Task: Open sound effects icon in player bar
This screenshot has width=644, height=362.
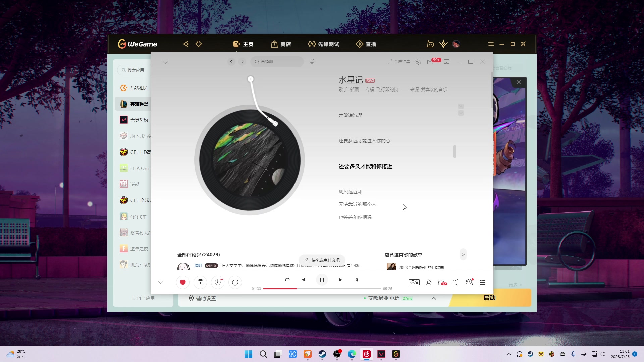Action: tap(429, 282)
